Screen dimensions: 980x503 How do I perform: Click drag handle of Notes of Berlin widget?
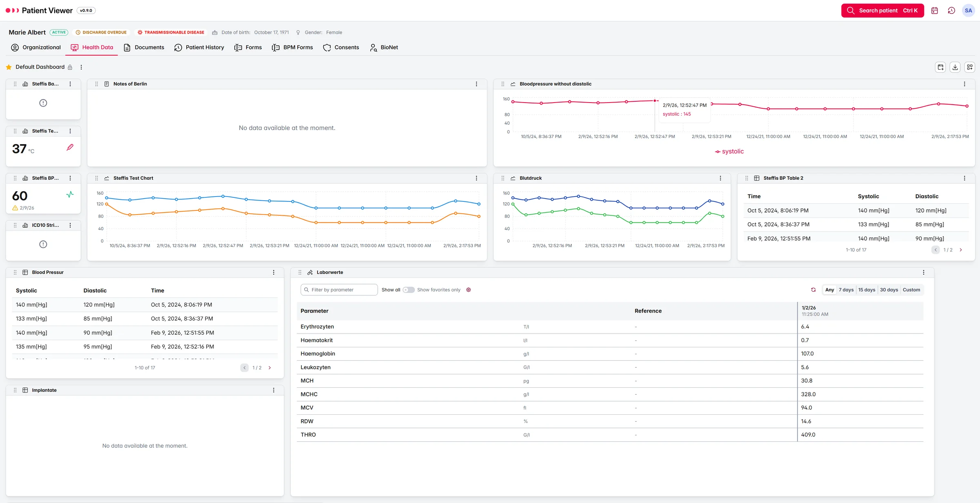click(97, 84)
